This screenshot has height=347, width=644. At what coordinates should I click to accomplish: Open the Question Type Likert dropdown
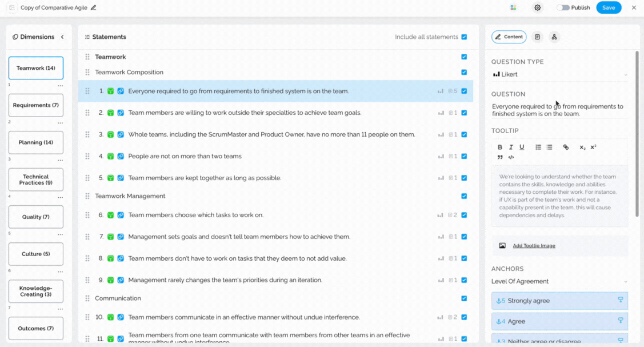click(x=559, y=74)
